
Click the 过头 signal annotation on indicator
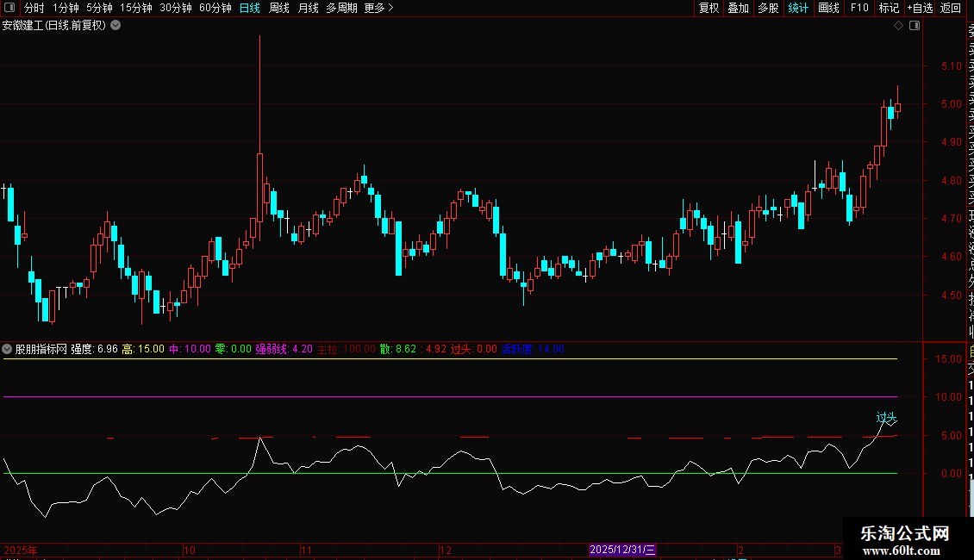coord(886,418)
